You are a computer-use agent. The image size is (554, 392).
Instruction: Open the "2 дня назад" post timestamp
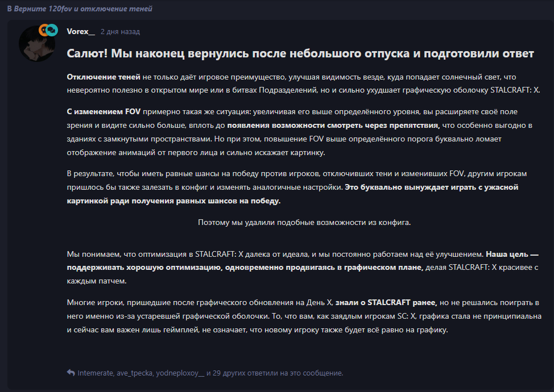click(x=120, y=32)
